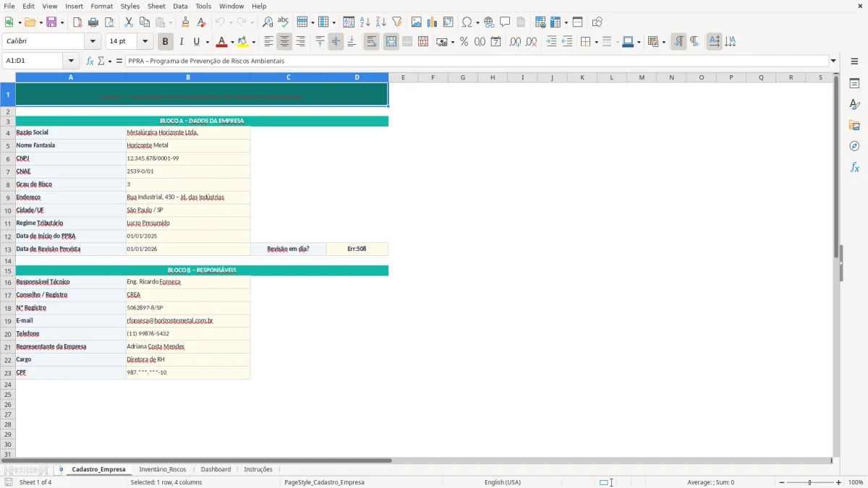This screenshot has height=488, width=868.
Task: Click the zoom slider in the status bar
Action: (x=810, y=482)
